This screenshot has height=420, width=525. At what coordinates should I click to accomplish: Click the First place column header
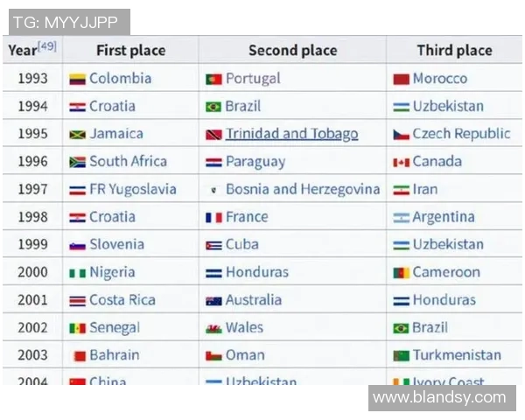(130, 51)
